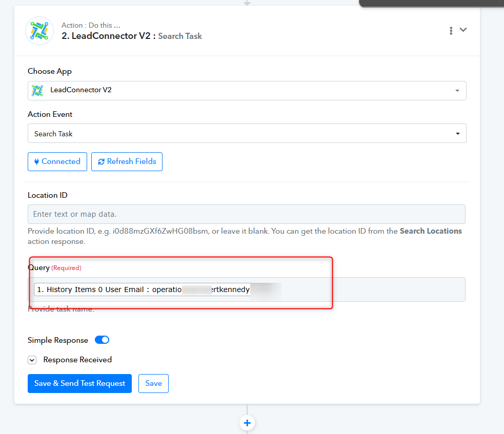Screen dimensions: 504x434
Task: Click the "Provide task name." hint text
Action: [61, 309]
